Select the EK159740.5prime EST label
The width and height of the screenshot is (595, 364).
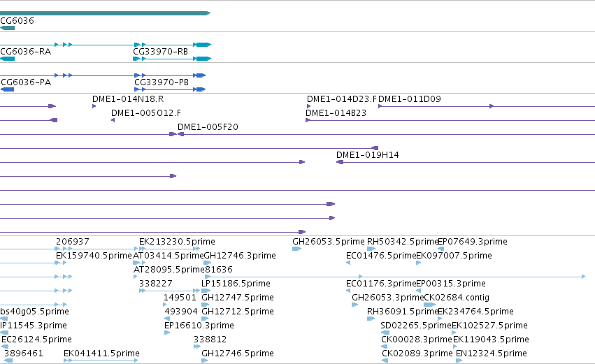(x=94, y=256)
